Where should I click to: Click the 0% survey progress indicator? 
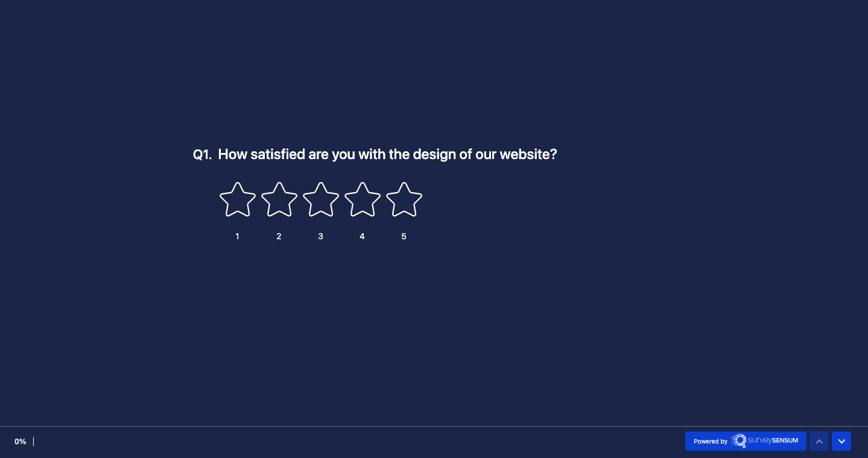click(x=21, y=442)
